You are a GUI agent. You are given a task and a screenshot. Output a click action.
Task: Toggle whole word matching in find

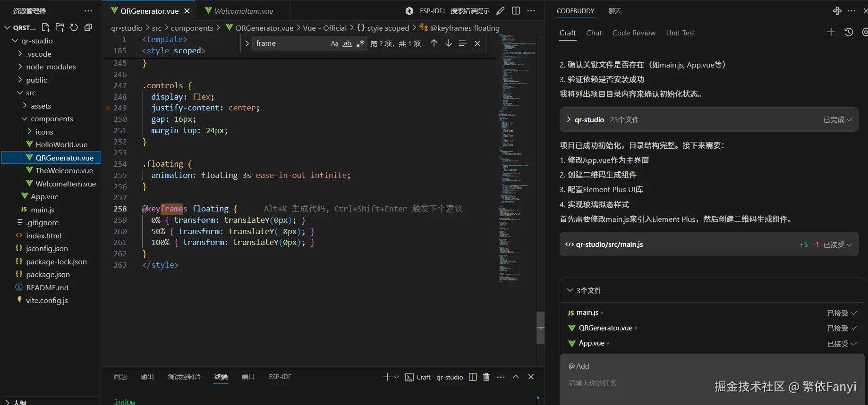point(348,43)
